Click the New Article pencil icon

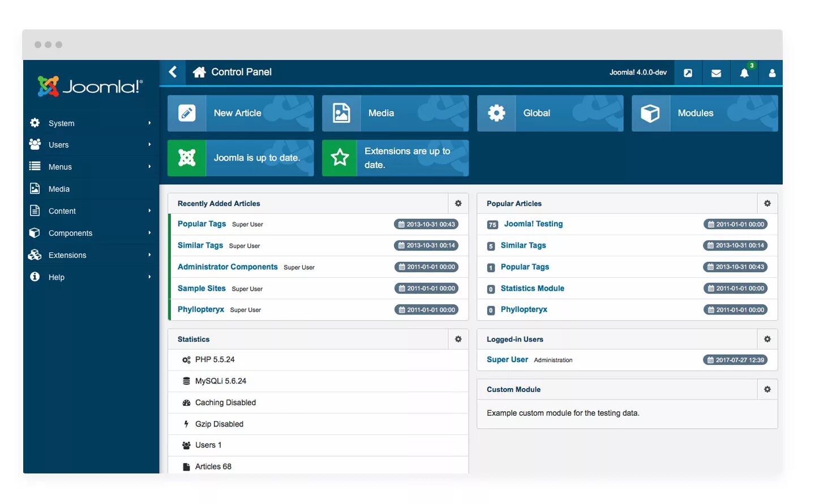[x=187, y=113]
